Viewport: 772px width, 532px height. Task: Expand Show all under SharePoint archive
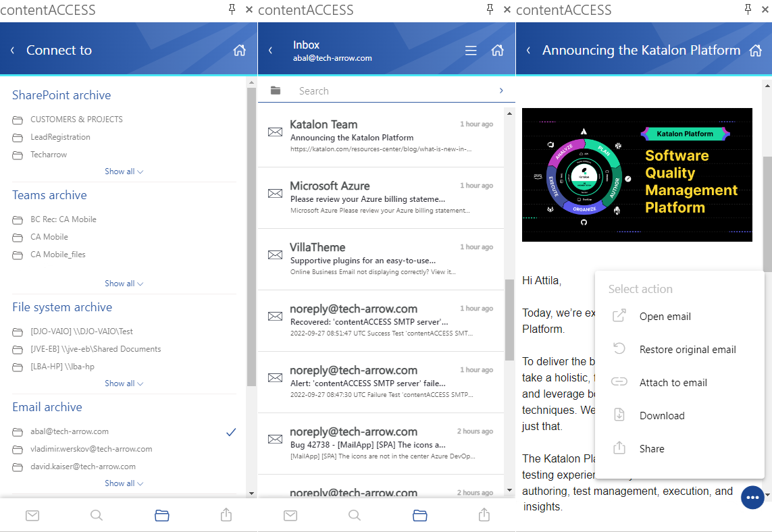click(x=124, y=171)
